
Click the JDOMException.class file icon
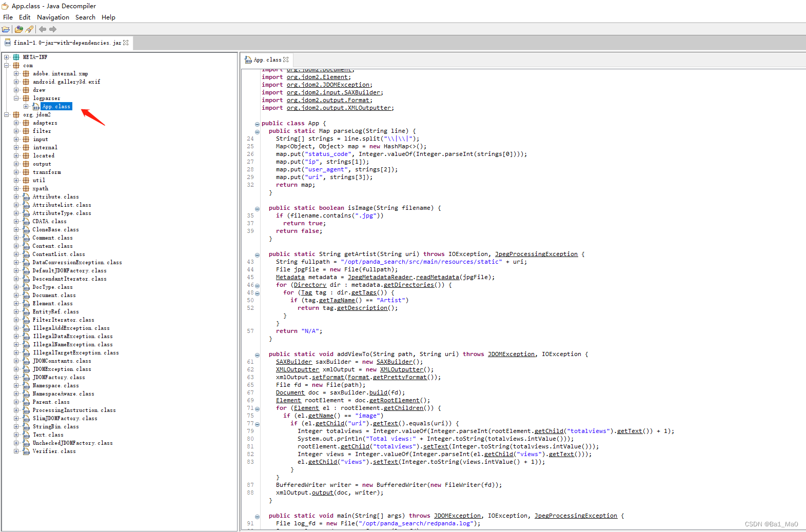pos(26,369)
